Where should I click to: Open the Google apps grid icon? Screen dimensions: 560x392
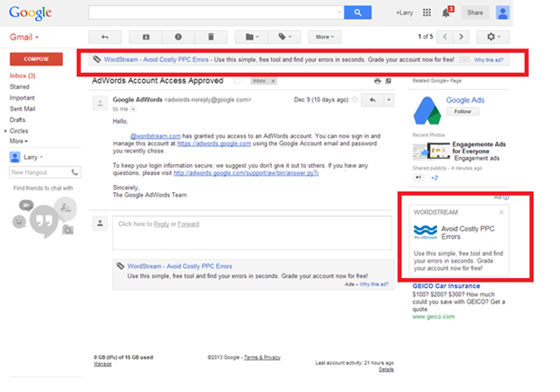coord(427,13)
